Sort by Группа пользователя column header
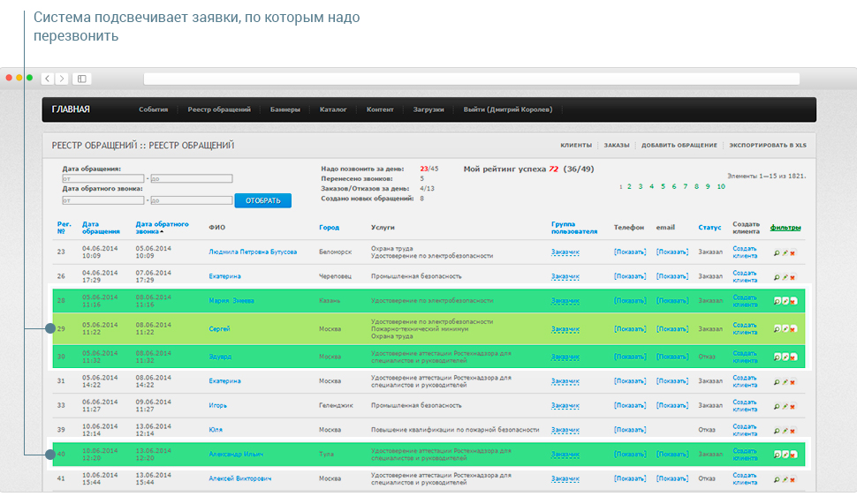857x504 pixels. [x=574, y=228]
